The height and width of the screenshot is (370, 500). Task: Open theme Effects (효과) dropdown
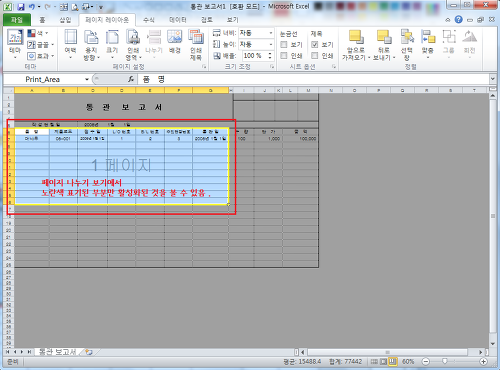point(40,55)
